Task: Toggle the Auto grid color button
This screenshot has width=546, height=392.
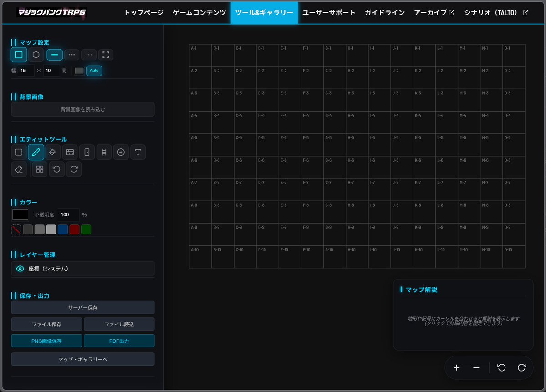Action: tap(94, 70)
